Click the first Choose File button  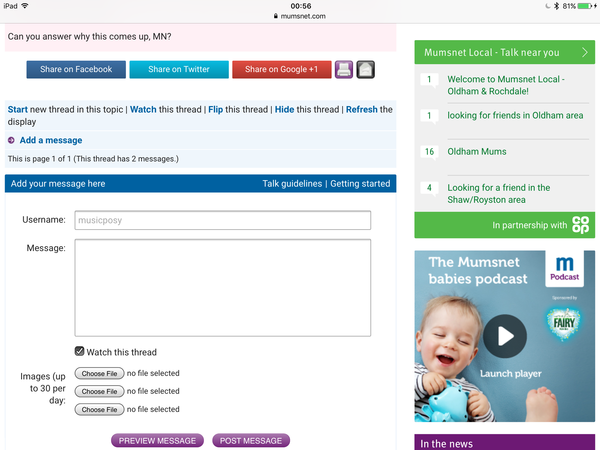[x=99, y=373]
